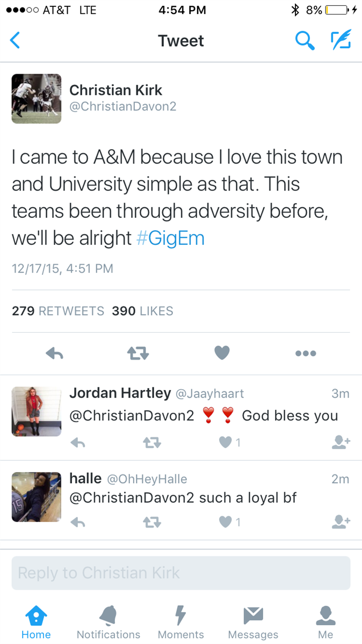Open search with the magnifier icon
This screenshot has height=644, width=362.
pos(305,41)
